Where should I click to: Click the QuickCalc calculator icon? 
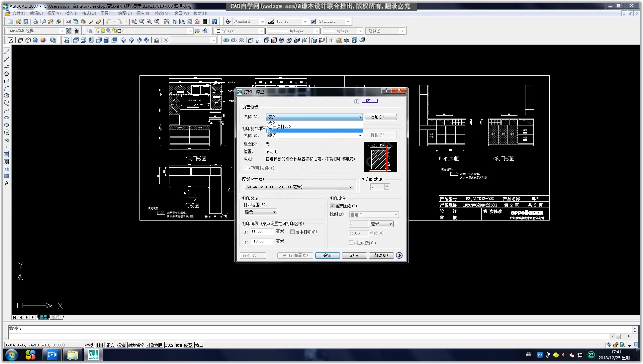click(205, 22)
